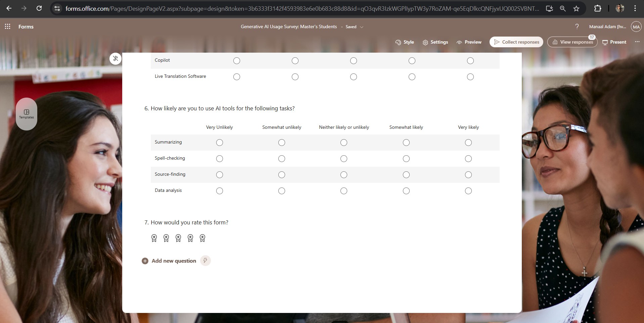Screen dimensions: 644x323
Task: Open the Forms help icon
Action: pyautogui.click(x=577, y=26)
